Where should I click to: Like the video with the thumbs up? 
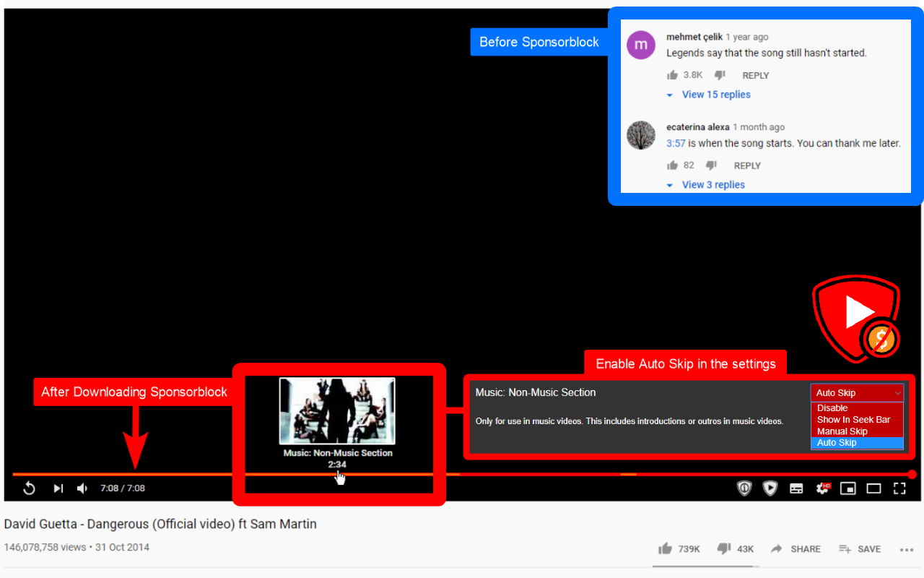tap(665, 548)
